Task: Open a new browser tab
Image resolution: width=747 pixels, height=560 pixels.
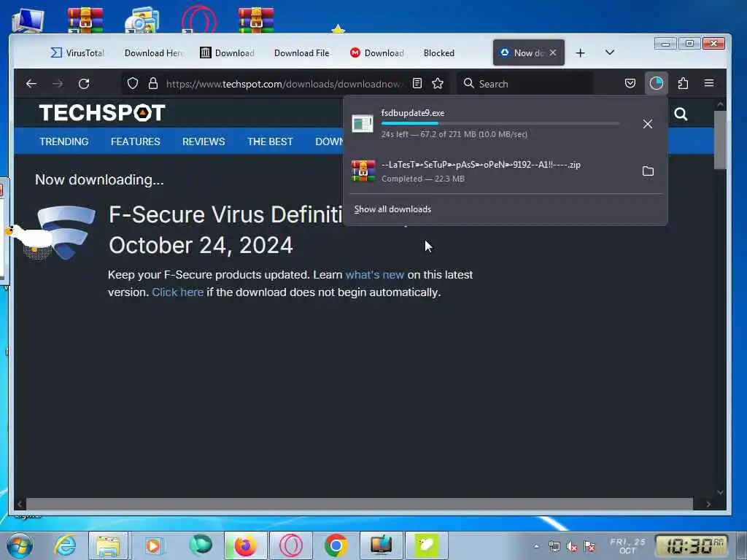Action: (580, 52)
